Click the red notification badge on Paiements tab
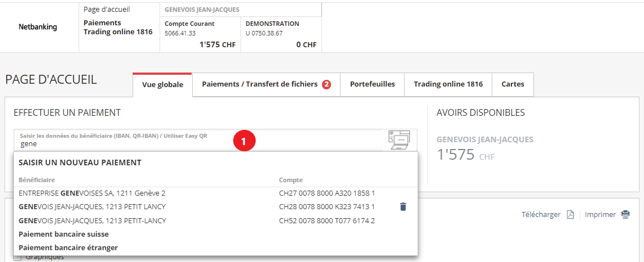 [326, 84]
